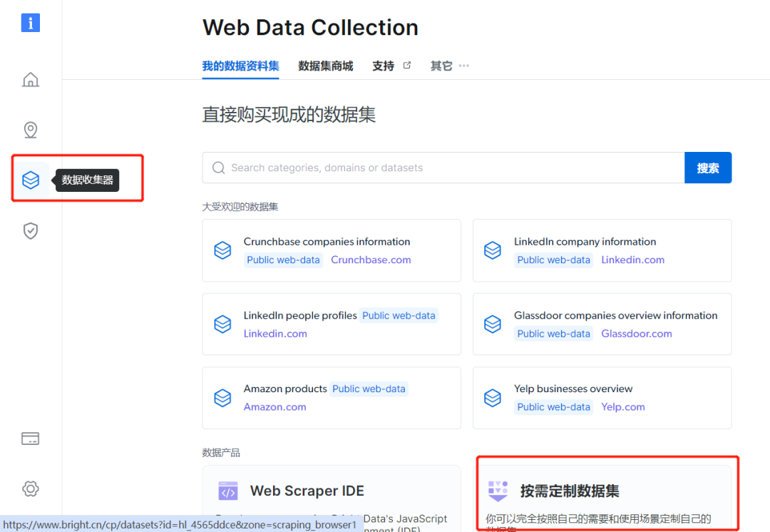Image resolution: width=770 pixels, height=532 pixels.
Task: Click the 直接购买现成的数据集 heading
Action: (x=289, y=114)
